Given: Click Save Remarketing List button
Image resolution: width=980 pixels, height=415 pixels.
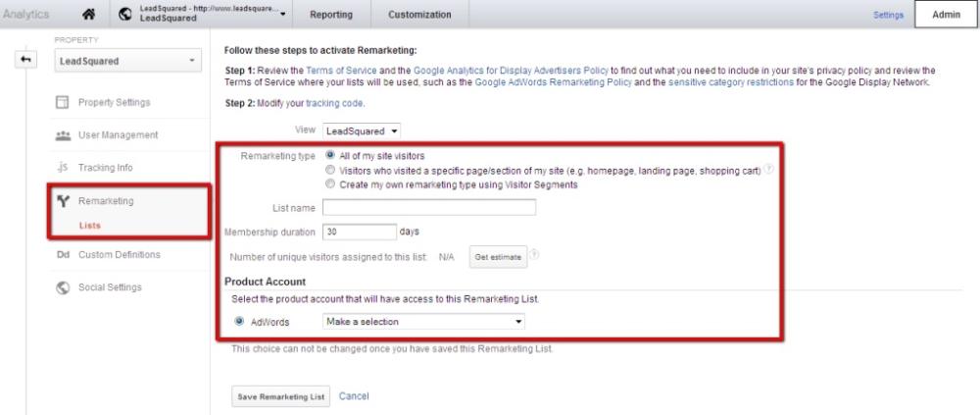Looking at the screenshot, I should (x=280, y=396).
